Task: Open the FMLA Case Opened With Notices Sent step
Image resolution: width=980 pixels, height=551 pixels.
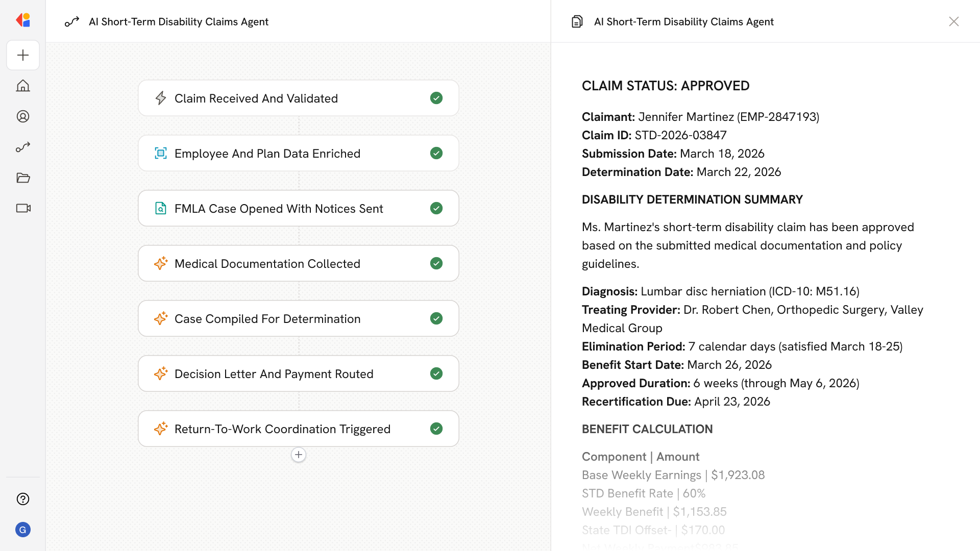Action: pos(278,209)
